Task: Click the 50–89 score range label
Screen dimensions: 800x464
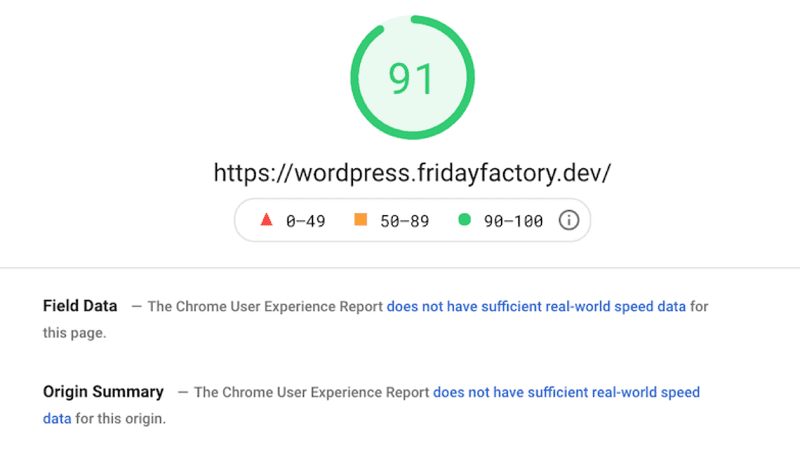Action: [404, 221]
